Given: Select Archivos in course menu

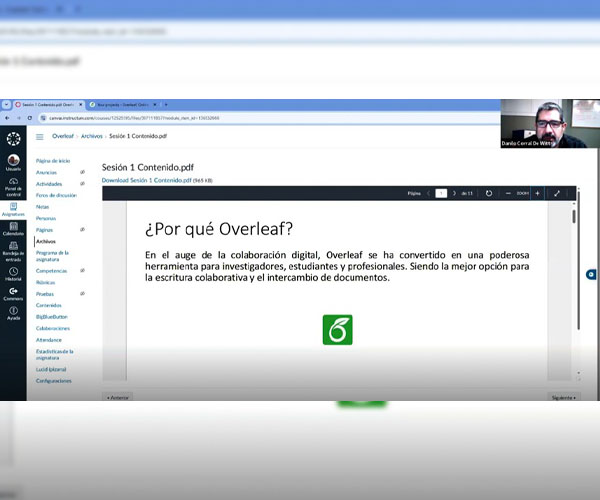Looking at the screenshot, I should coord(46,241).
